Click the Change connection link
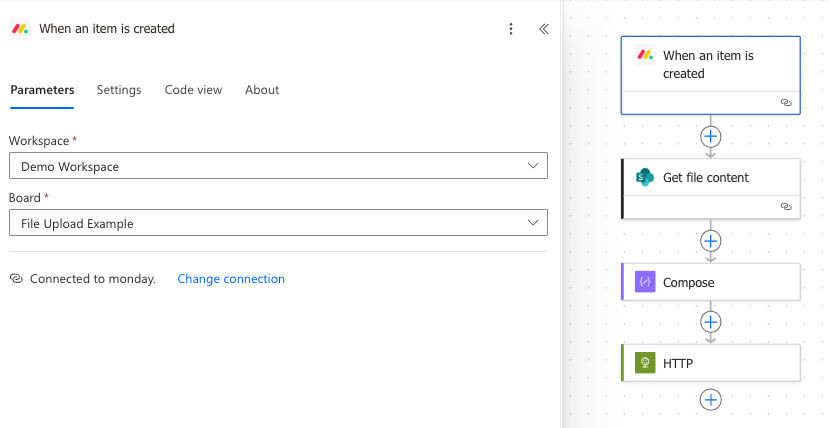The width and height of the screenshot is (830, 428). coord(231,279)
